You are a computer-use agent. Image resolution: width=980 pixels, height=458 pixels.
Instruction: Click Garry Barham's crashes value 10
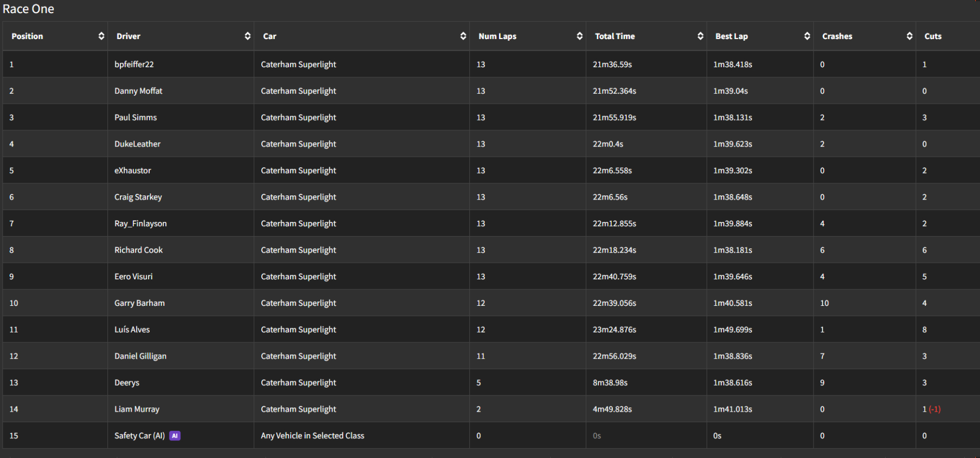point(824,303)
